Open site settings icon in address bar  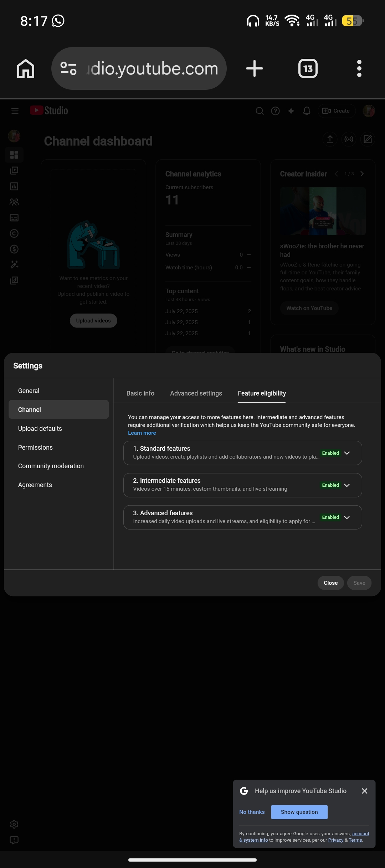click(x=68, y=68)
